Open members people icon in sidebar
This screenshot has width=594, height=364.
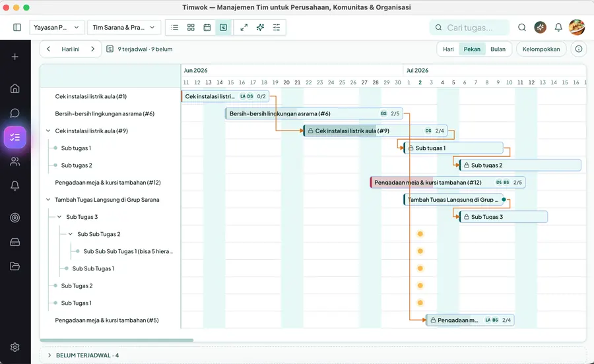click(15, 162)
